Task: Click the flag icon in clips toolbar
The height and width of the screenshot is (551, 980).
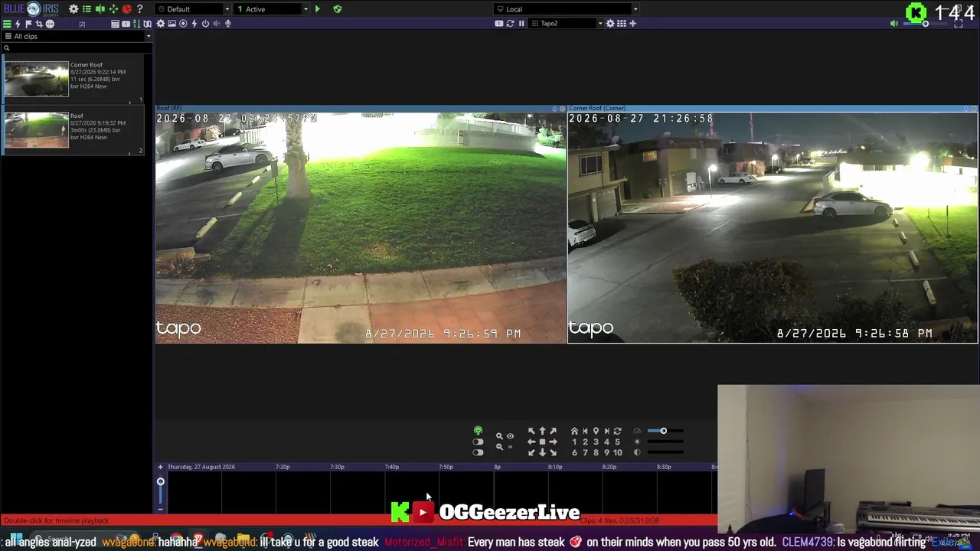Action: [x=28, y=24]
